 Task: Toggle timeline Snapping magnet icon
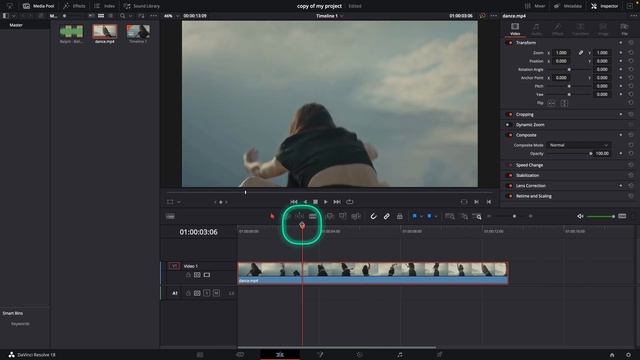(373, 216)
